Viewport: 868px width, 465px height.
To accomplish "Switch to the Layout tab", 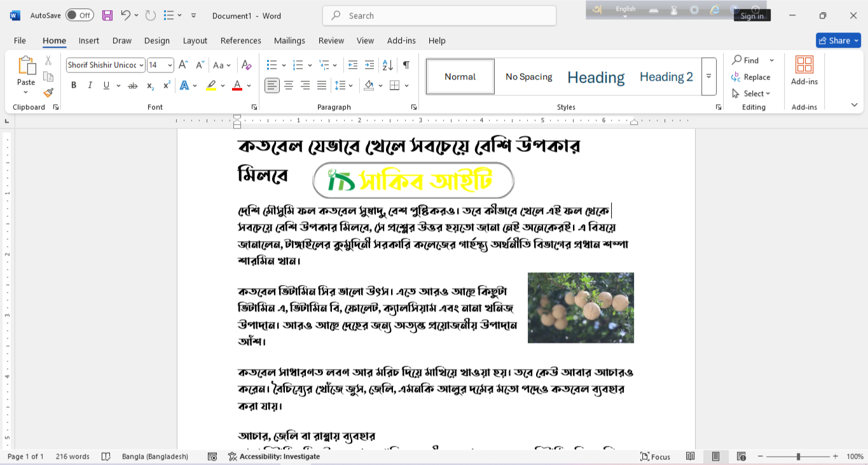I will tap(195, 41).
